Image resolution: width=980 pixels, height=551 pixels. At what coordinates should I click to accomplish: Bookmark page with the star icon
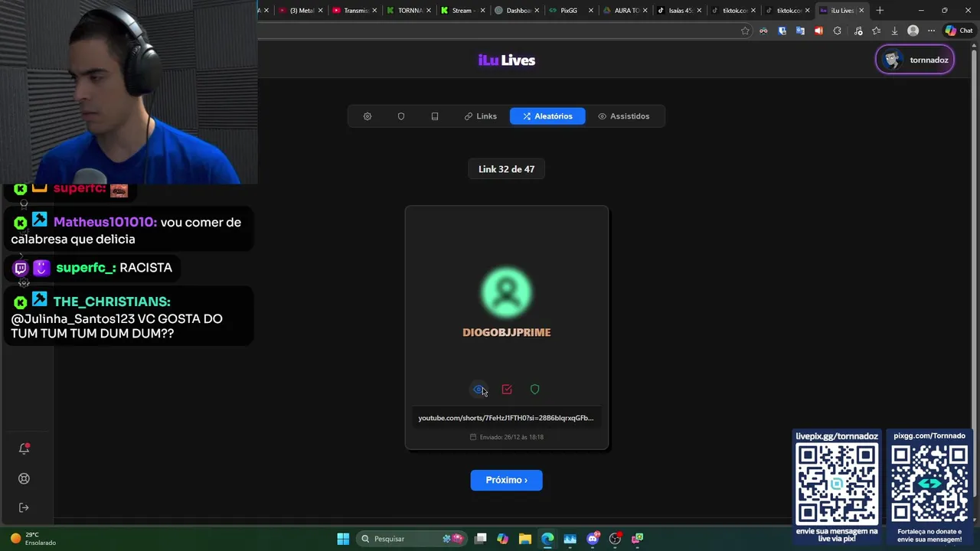point(745,31)
